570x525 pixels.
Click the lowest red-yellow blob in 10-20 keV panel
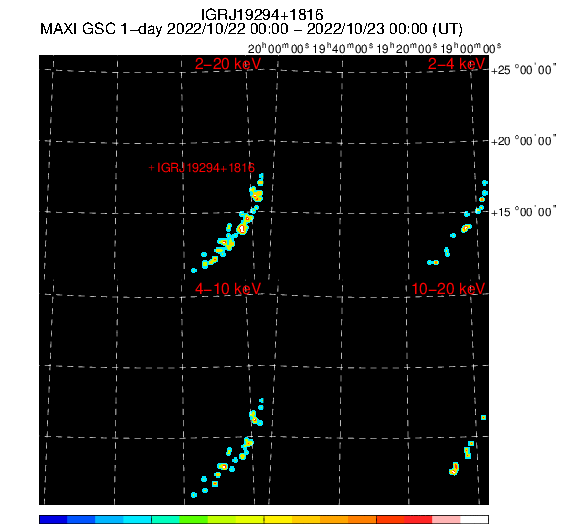click(454, 469)
